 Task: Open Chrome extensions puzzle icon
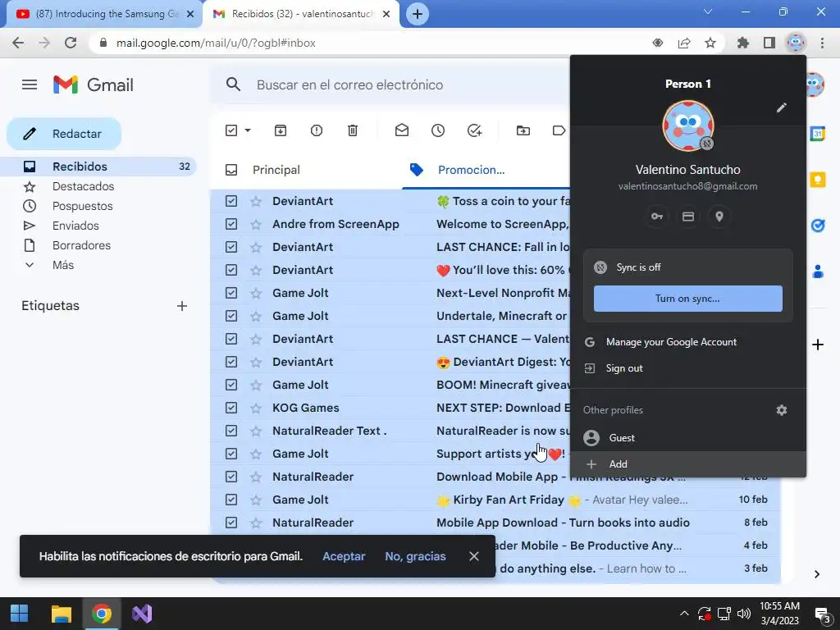pyautogui.click(x=742, y=43)
